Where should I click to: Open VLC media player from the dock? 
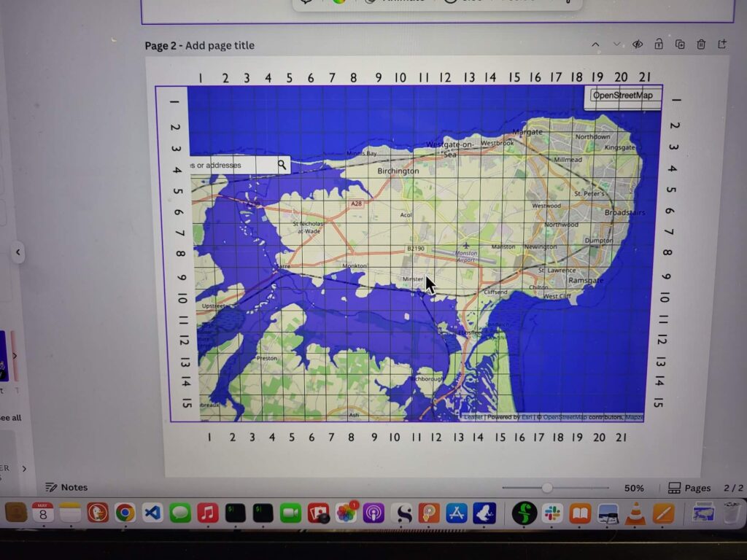[x=636, y=513]
